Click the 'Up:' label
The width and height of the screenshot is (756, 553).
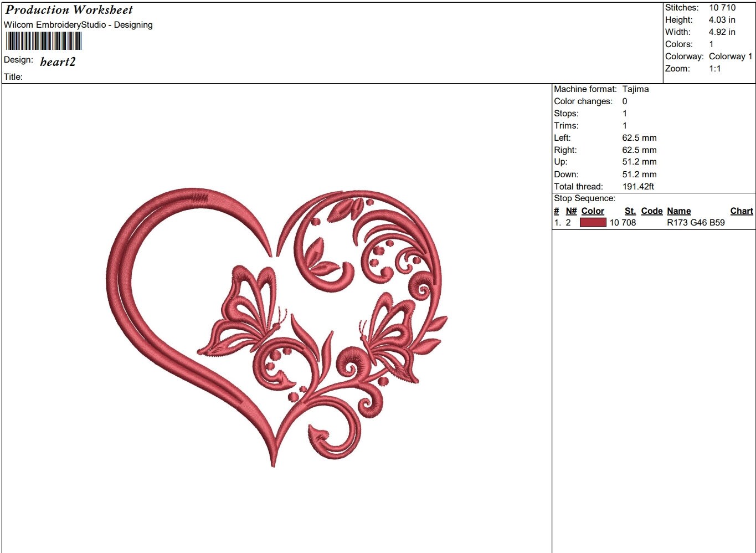coord(560,162)
